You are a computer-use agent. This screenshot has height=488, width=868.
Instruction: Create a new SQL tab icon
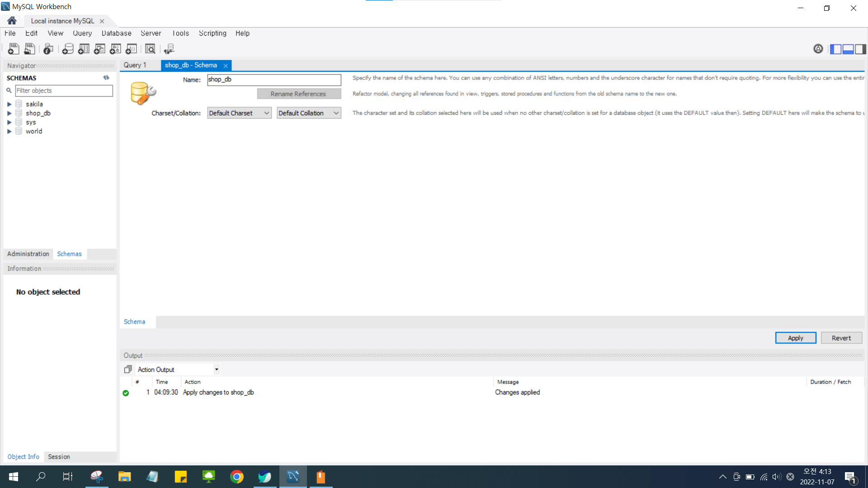pos(14,49)
